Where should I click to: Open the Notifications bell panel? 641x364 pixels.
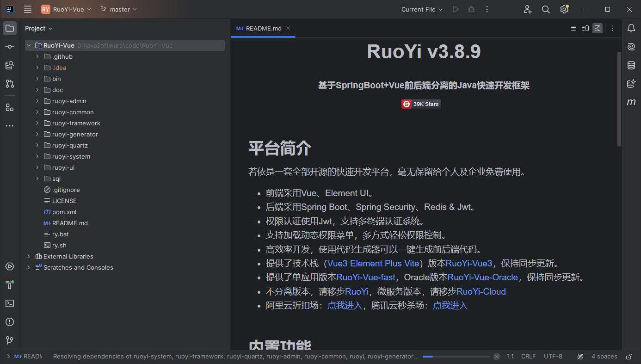coord(631,28)
